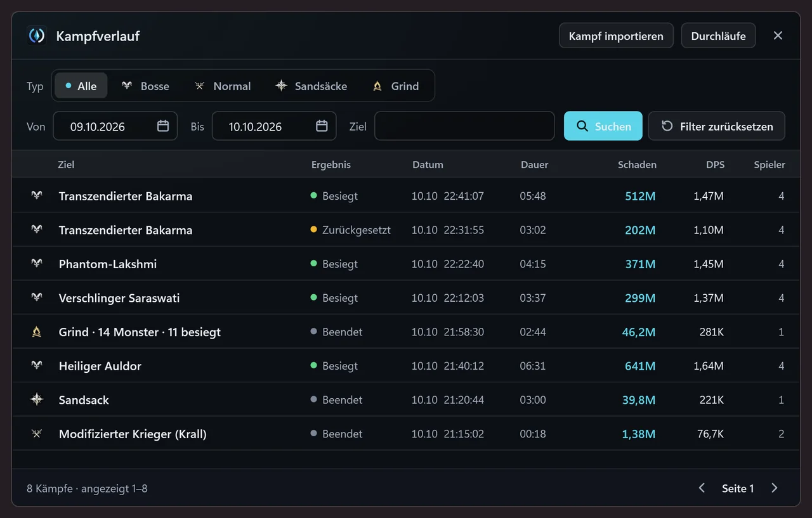Click the 641M damage value
Image resolution: width=812 pixels, height=518 pixels.
(x=640, y=366)
